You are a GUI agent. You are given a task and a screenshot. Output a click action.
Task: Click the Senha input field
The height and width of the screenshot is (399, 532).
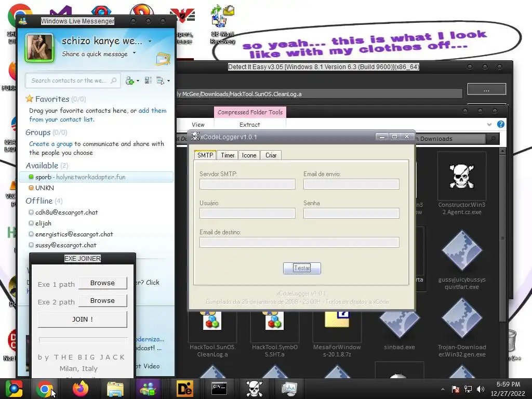tap(351, 214)
